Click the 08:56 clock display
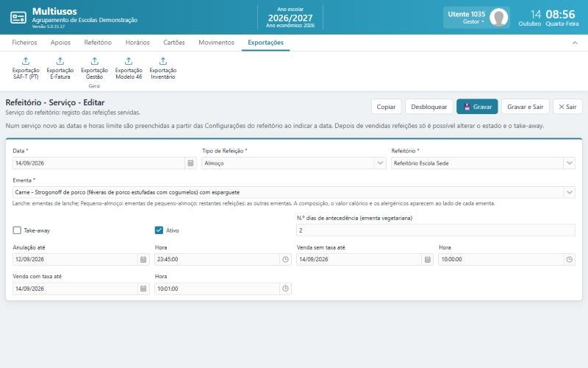This screenshot has width=588, height=368. point(560,14)
